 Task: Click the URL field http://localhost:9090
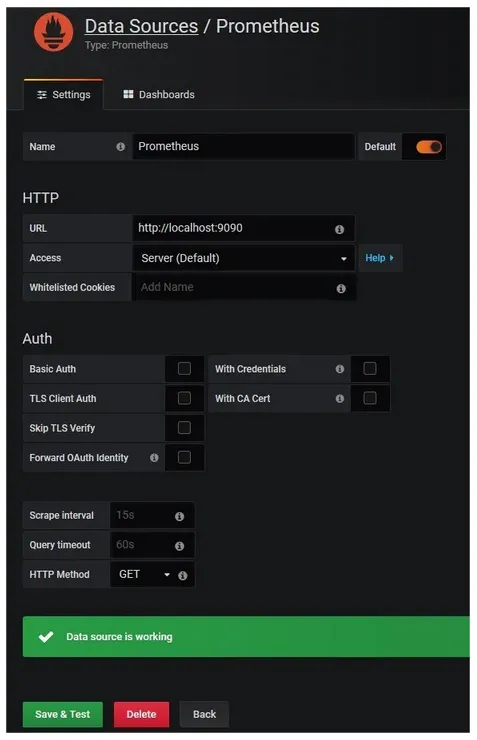point(243,228)
